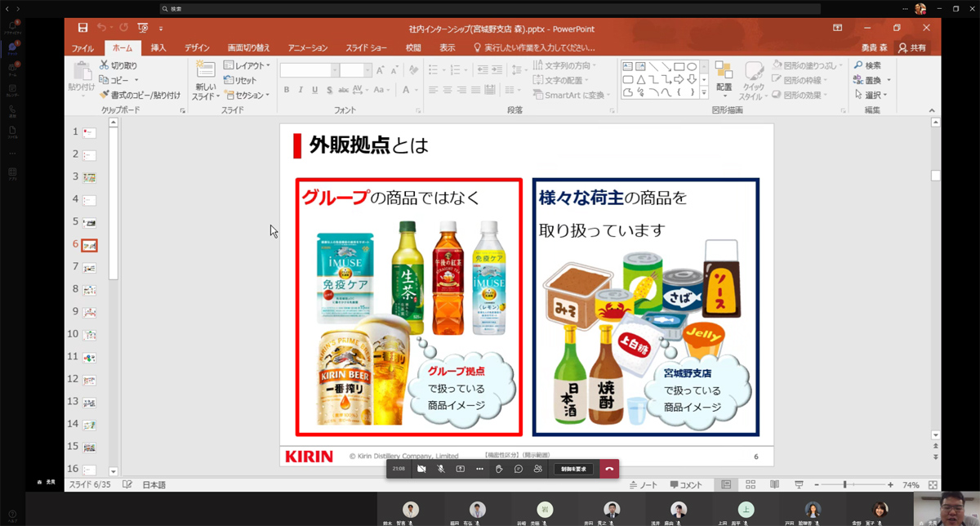The image size is (980, 526).
Task: Select slide 6 thumbnail in slide panel
Action: pos(90,245)
